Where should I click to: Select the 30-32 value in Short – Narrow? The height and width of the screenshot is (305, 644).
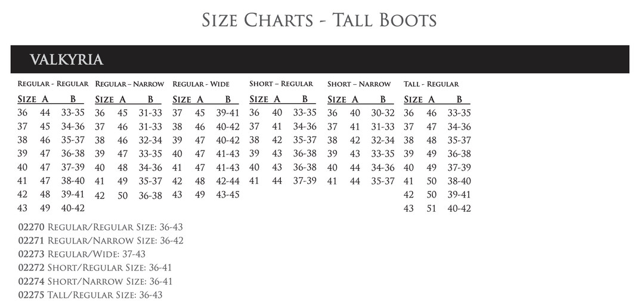[x=383, y=113]
